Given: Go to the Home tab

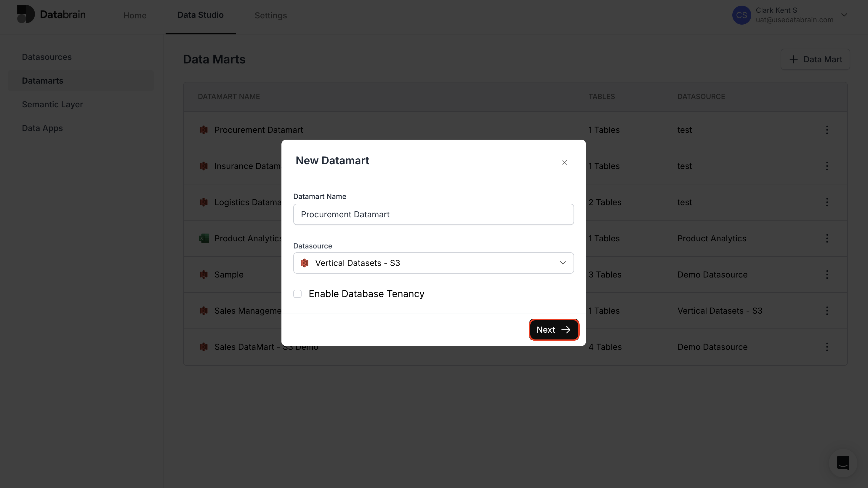Looking at the screenshot, I should tap(134, 15).
